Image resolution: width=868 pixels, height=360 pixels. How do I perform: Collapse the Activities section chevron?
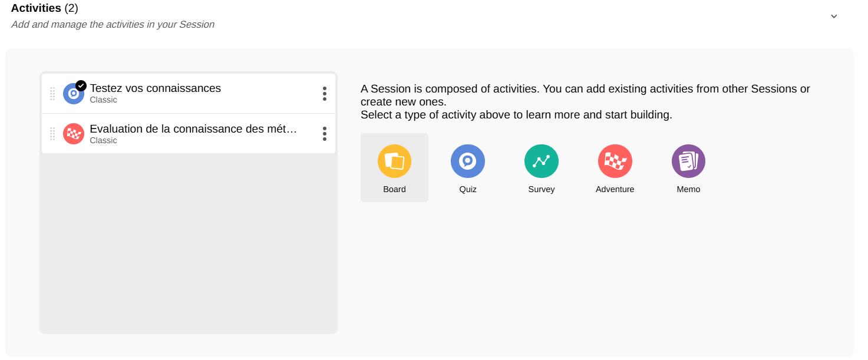(834, 16)
